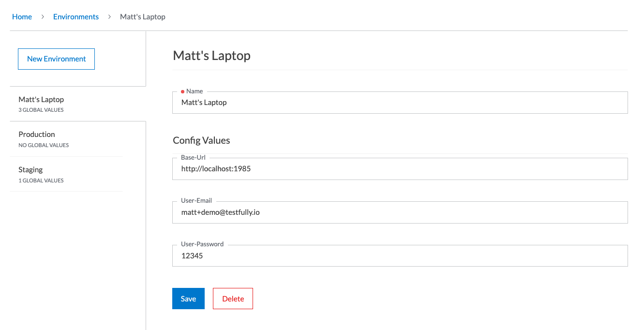Click the User-Password field
The width and height of the screenshot is (644, 330).
(x=400, y=255)
